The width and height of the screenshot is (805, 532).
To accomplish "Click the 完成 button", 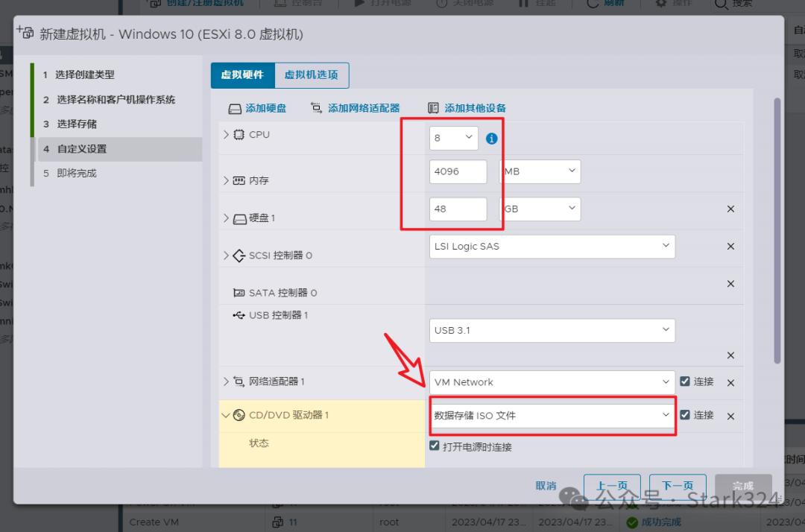I will point(743,486).
